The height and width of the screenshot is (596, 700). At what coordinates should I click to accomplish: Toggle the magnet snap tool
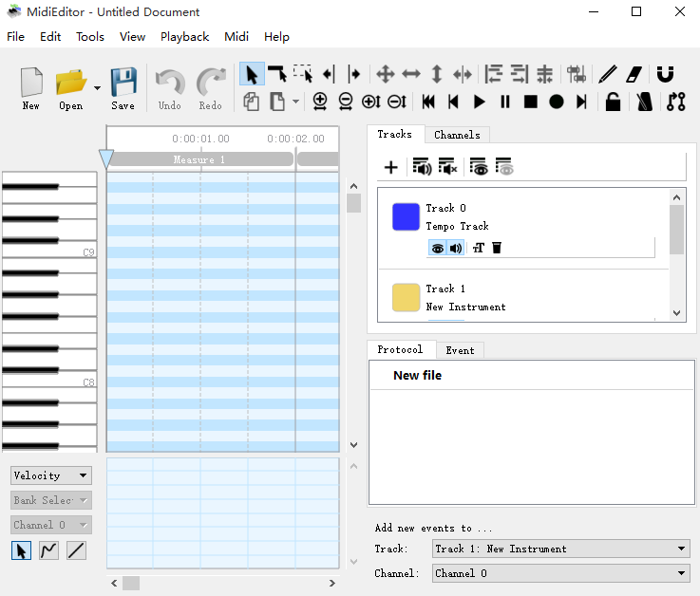point(665,74)
